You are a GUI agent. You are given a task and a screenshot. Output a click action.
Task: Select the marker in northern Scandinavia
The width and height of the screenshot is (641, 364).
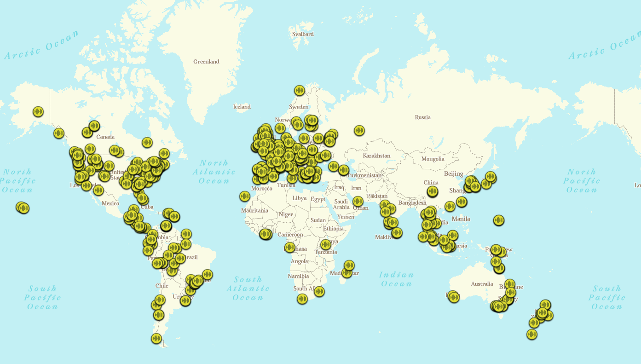pos(300,91)
